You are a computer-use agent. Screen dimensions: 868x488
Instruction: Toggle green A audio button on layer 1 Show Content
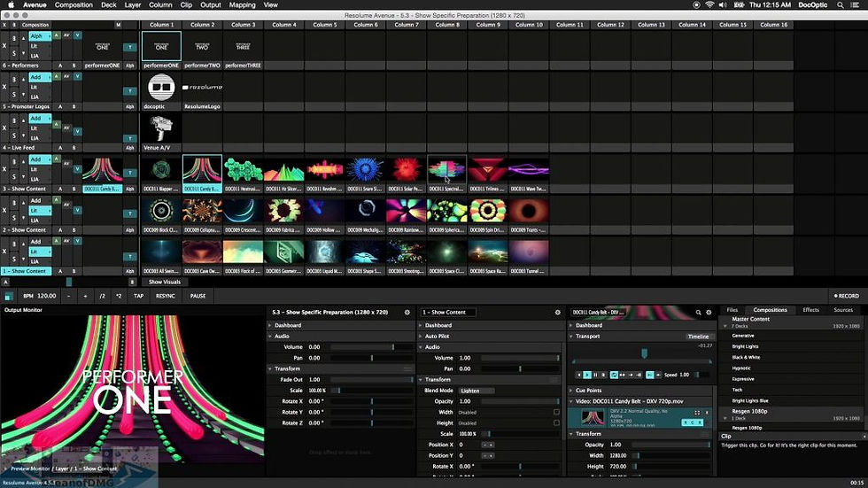pos(56,241)
